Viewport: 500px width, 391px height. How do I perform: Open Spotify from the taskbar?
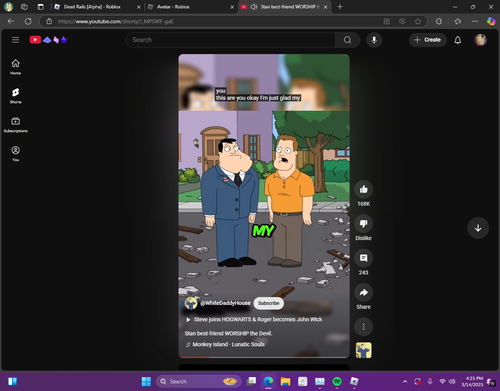(x=337, y=381)
